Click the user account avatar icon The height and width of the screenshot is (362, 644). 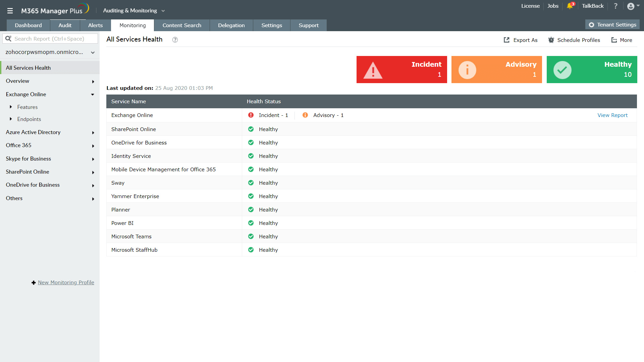pyautogui.click(x=631, y=6)
